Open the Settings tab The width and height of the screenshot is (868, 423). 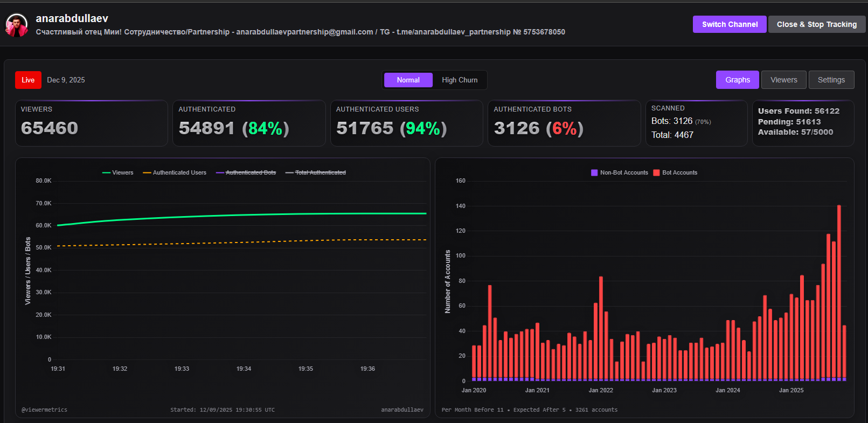click(831, 80)
